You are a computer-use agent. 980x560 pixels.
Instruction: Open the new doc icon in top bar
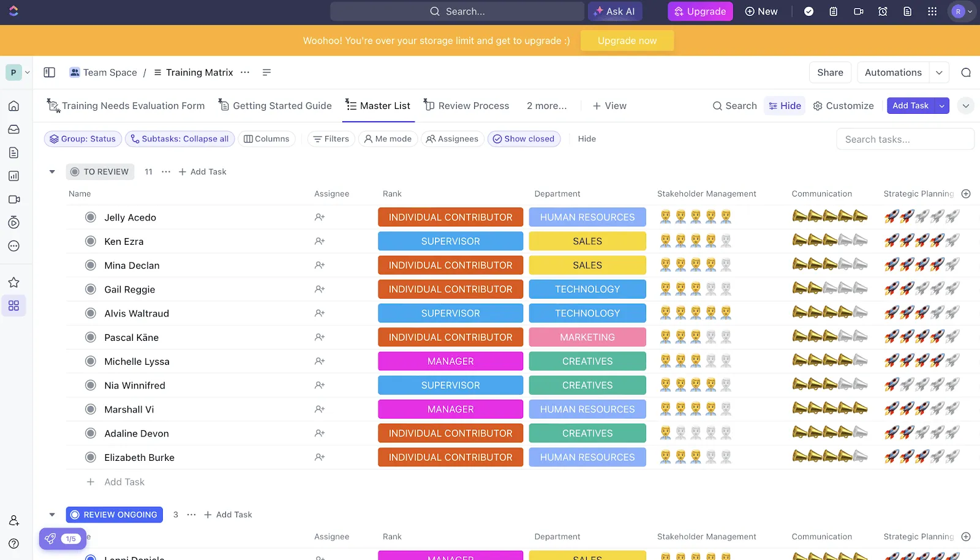click(907, 11)
